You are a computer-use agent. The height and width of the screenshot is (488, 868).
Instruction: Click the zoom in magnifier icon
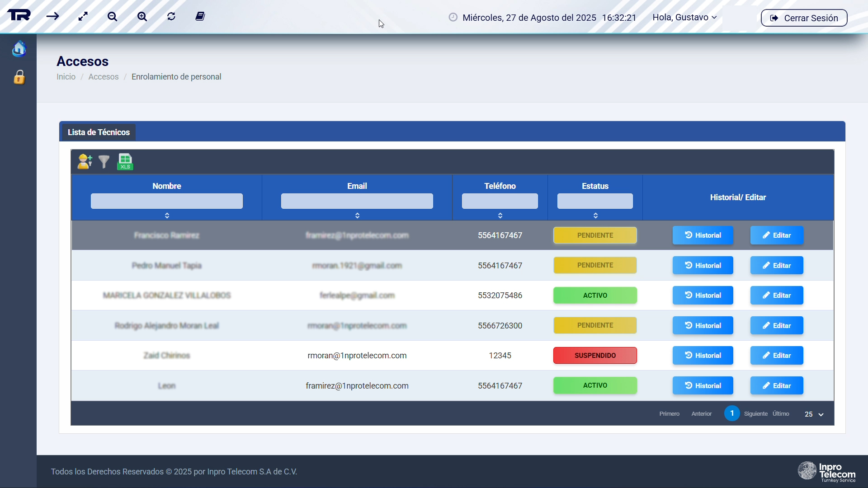142,16
